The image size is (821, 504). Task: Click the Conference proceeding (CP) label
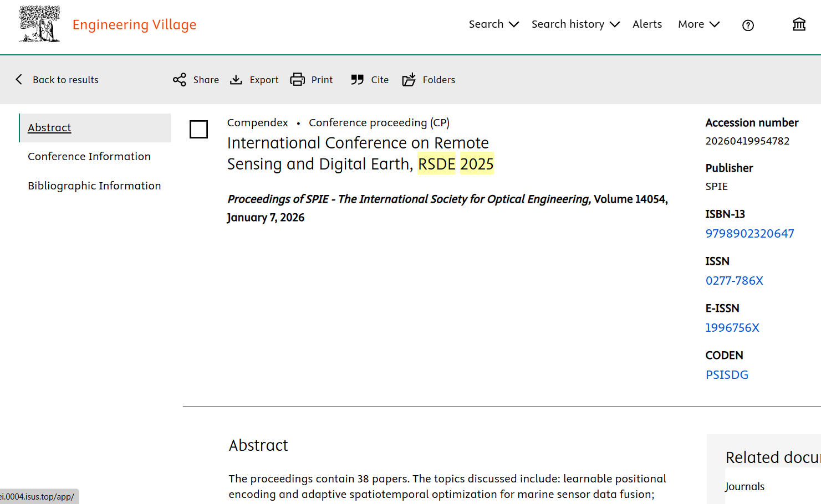coord(379,123)
